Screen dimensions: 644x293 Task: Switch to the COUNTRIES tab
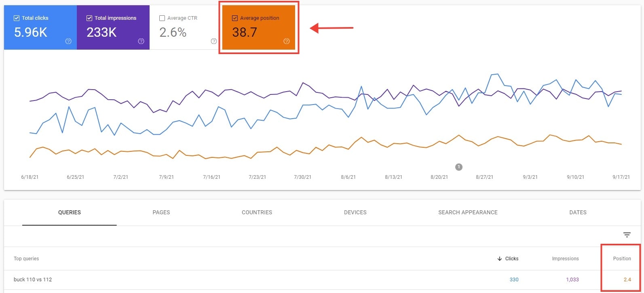click(x=257, y=212)
